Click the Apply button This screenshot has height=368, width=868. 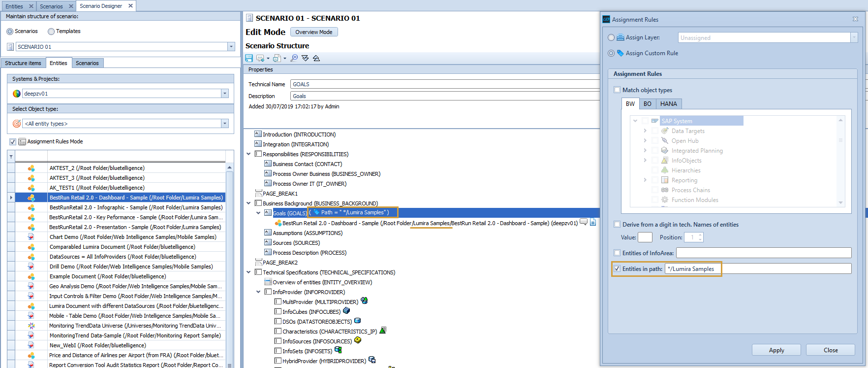click(x=776, y=350)
